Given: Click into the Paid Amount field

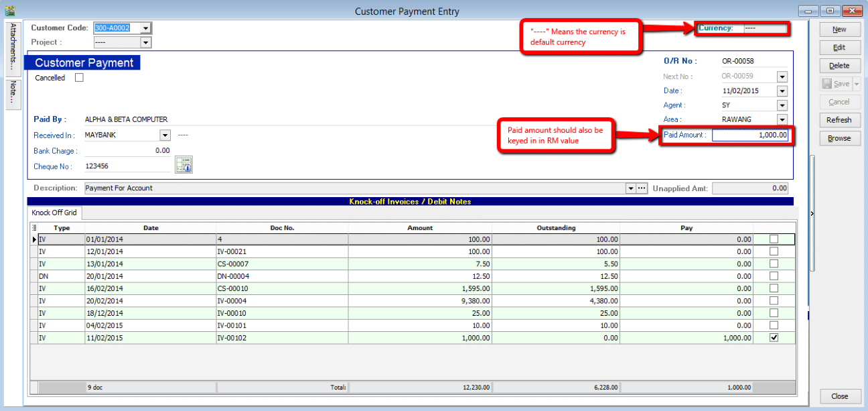Looking at the screenshot, I should coord(749,135).
